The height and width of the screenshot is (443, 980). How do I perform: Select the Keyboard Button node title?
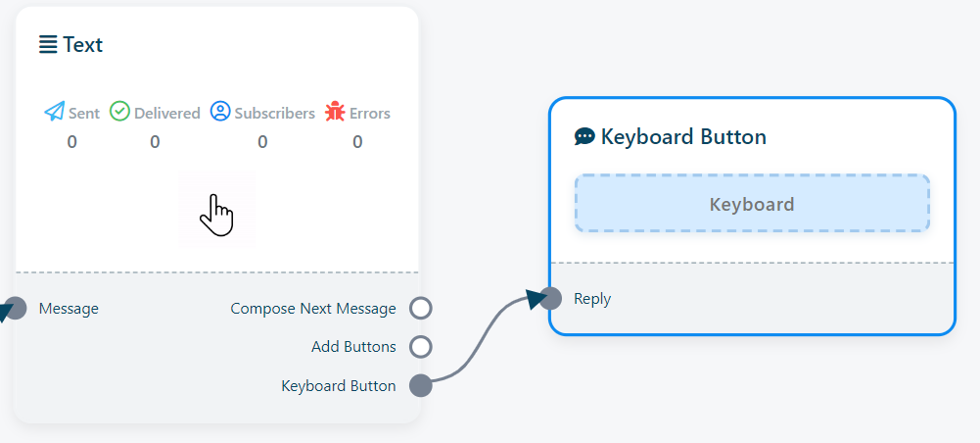point(683,136)
